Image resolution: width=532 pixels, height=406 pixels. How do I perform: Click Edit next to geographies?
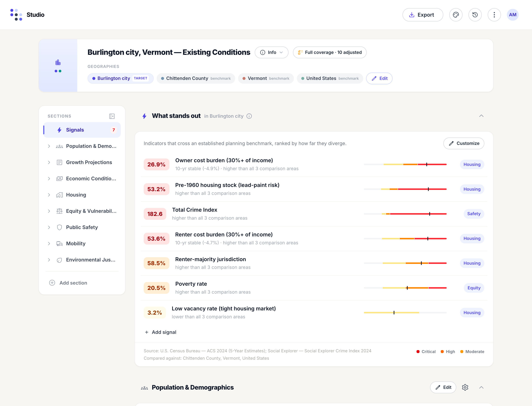point(379,79)
